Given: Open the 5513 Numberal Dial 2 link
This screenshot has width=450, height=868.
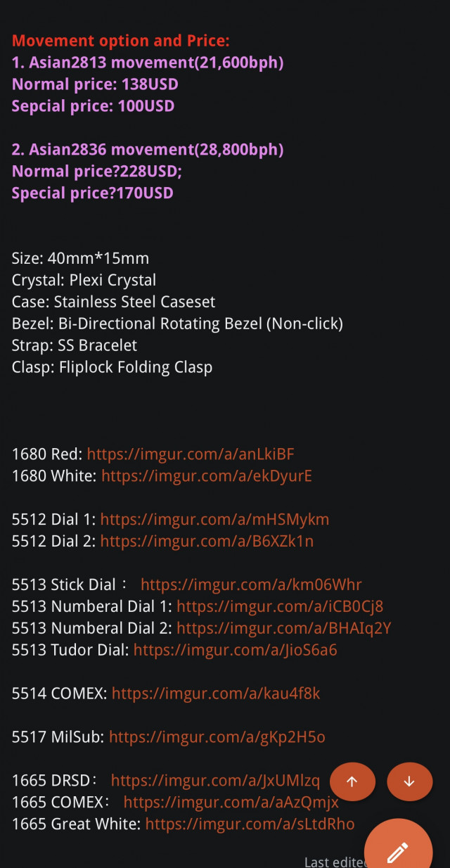Looking at the screenshot, I should [x=283, y=628].
